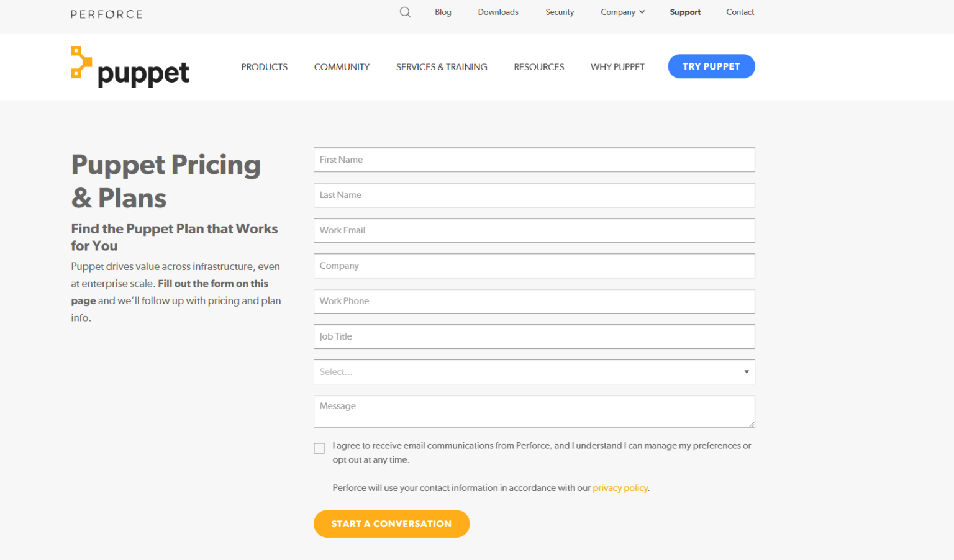
Task: Open the Select... dropdown in the form
Action: (534, 371)
